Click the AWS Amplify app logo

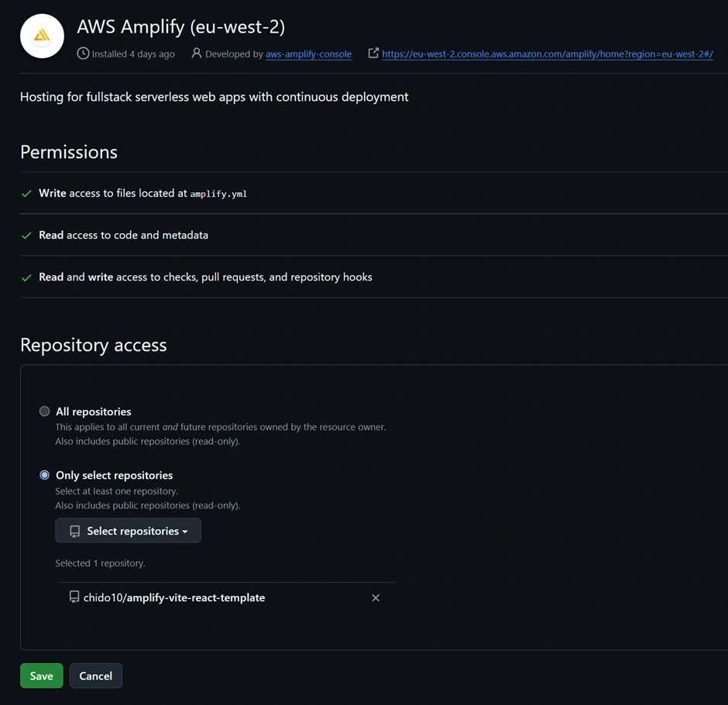tap(42, 36)
